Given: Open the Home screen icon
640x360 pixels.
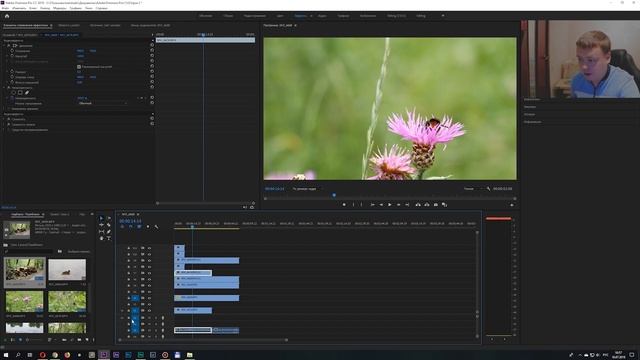Looking at the screenshot, I should click(7, 16).
